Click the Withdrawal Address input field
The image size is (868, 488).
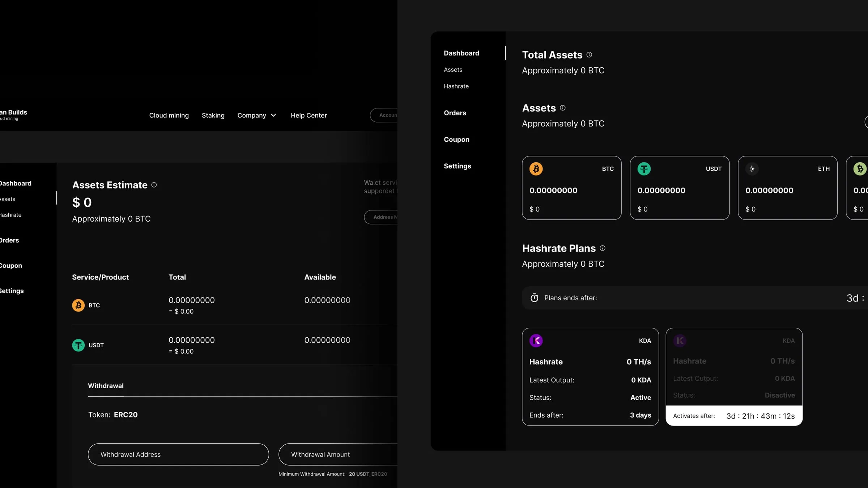point(178,454)
